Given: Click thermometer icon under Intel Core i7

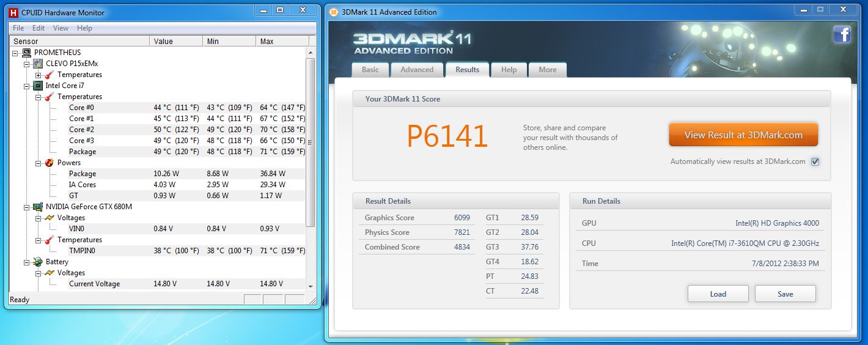Looking at the screenshot, I should (49, 97).
